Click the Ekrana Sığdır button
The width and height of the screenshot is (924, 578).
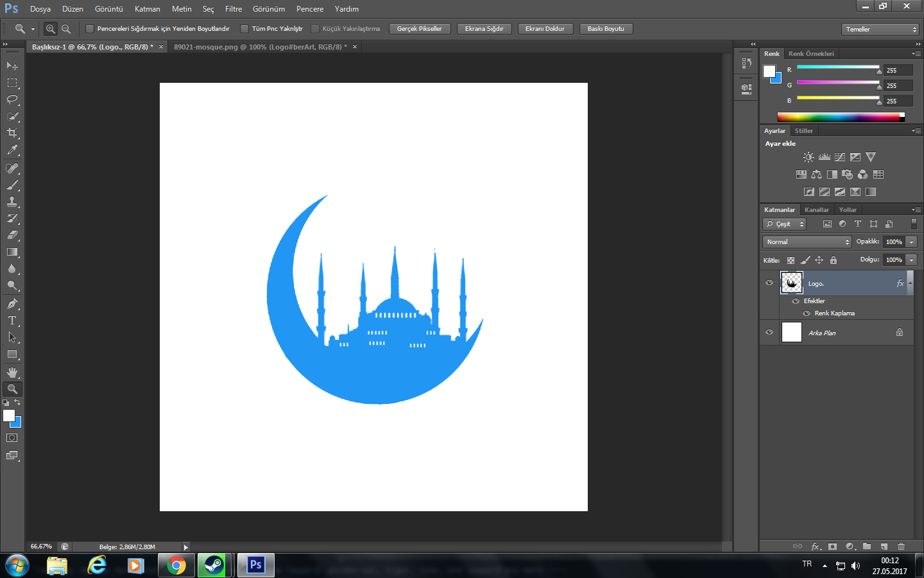click(x=484, y=29)
